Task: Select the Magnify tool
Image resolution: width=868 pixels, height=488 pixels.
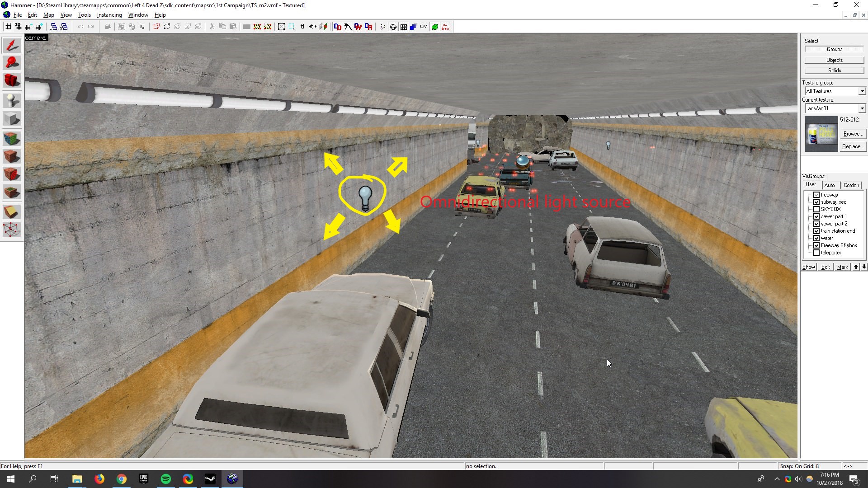Action: coord(12,63)
